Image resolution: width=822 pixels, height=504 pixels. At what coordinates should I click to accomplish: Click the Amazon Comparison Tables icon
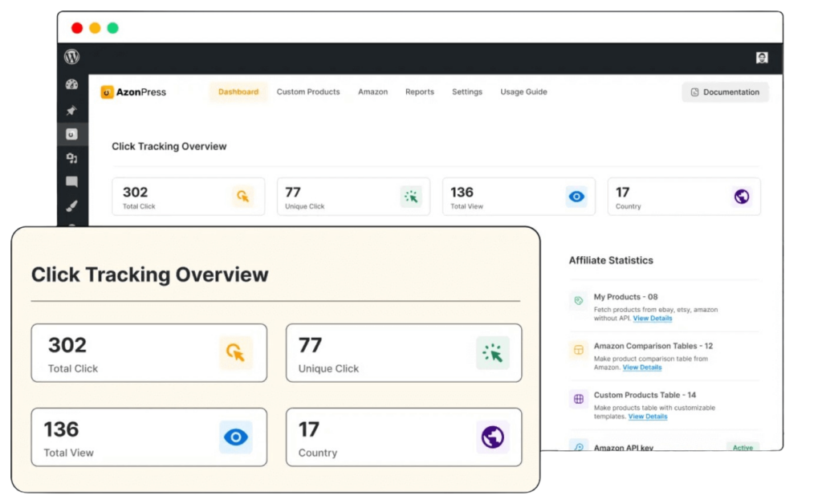click(578, 351)
